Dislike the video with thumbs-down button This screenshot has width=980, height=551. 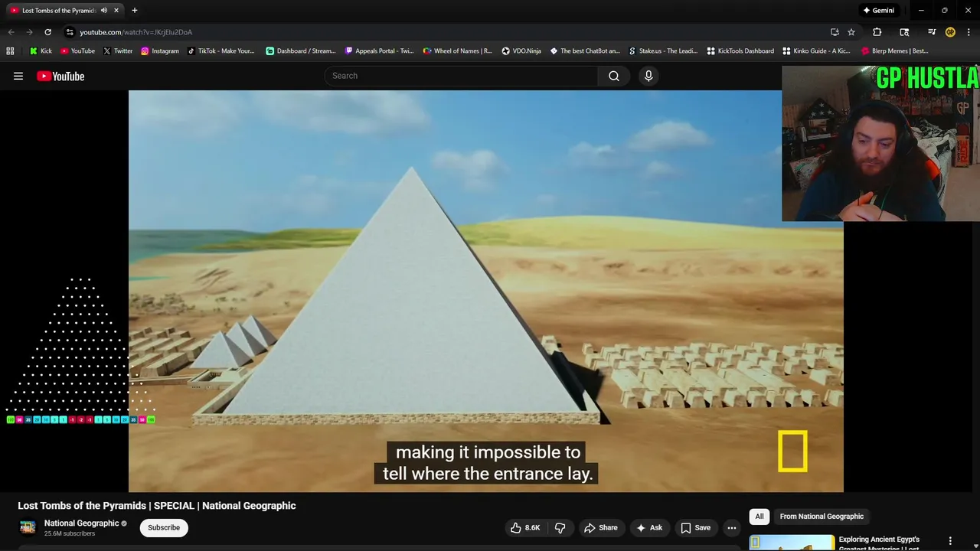(560, 527)
